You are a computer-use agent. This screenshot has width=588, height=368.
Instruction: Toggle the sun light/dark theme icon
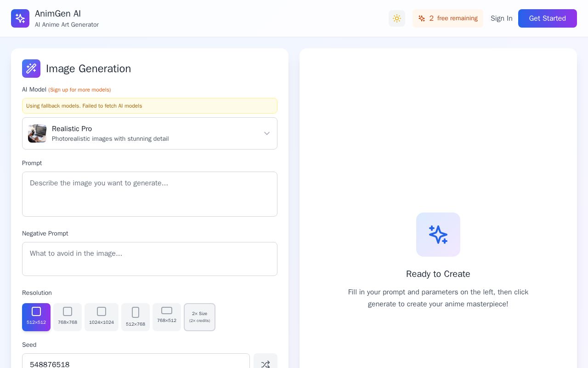(397, 18)
